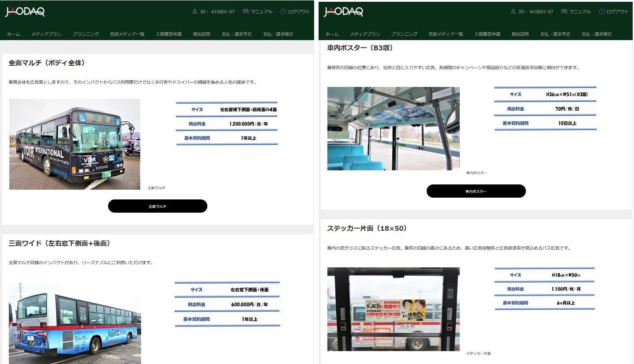Image resolution: width=634 pixels, height=364 pixels.
Task: Click the black 全面マルチ button
Action: pos(158,206)
